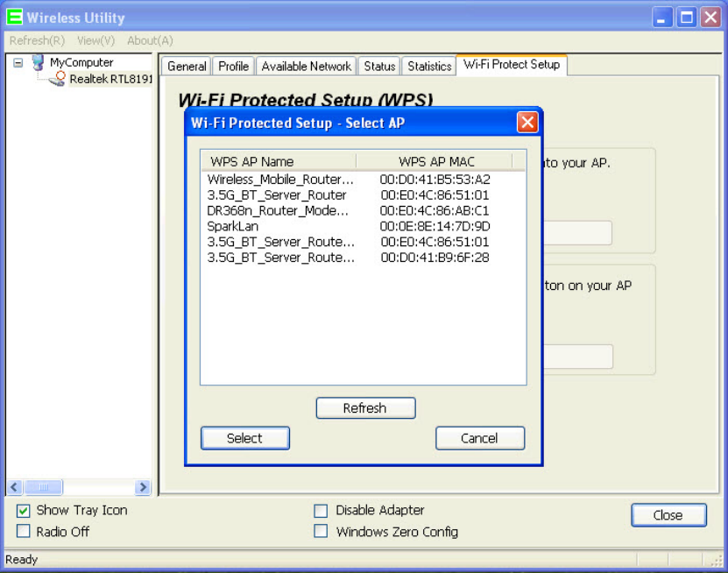728x573 pixels.
Task: Open the View(V) menu
Action: (96, 41)
